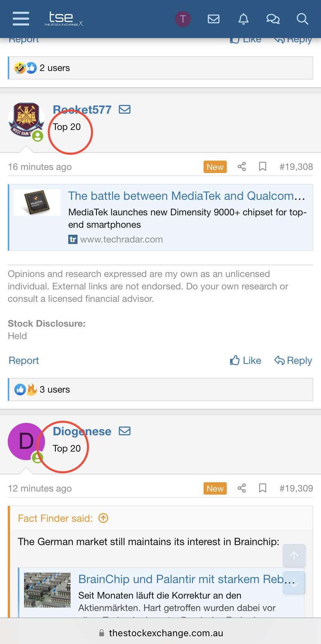Open the search magnifier
The image size is (321, 644).
(302, 19)
